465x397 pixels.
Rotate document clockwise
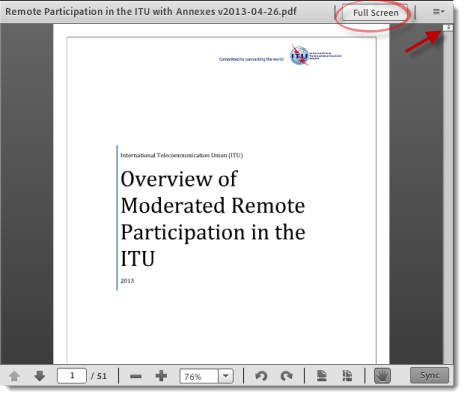(x=287, y=376)
